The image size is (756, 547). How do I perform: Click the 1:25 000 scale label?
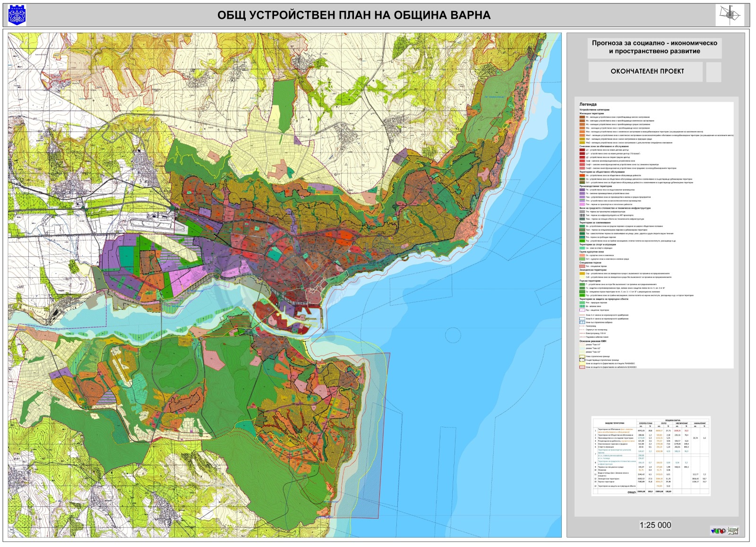click(655, 525)
